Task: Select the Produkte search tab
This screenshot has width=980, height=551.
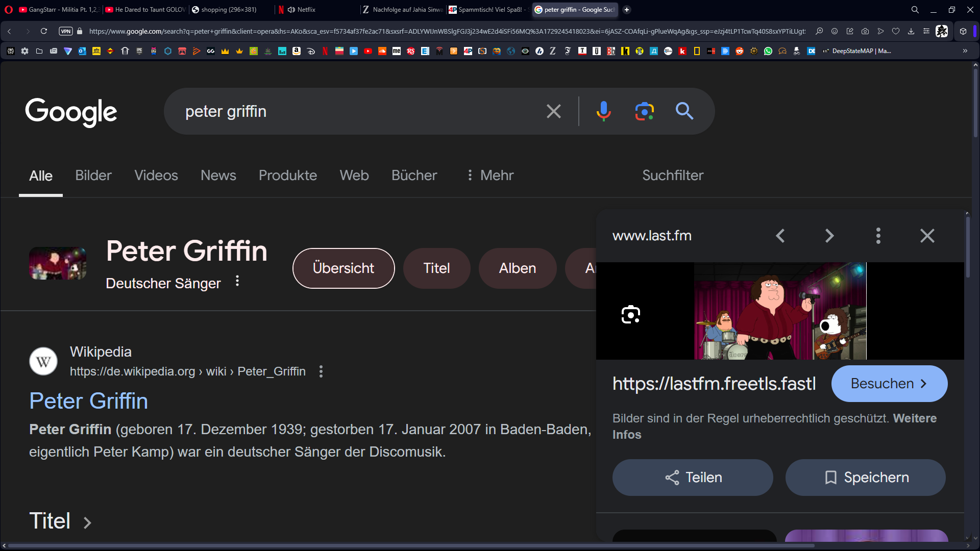Action: [x=288, y=176]
